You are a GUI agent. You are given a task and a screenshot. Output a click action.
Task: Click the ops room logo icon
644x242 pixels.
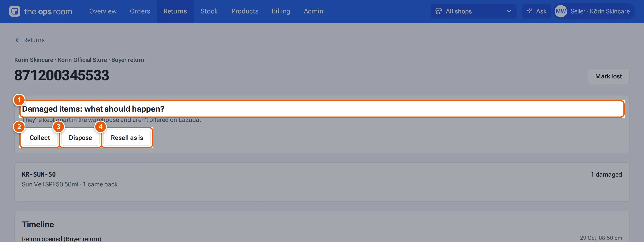15,11
